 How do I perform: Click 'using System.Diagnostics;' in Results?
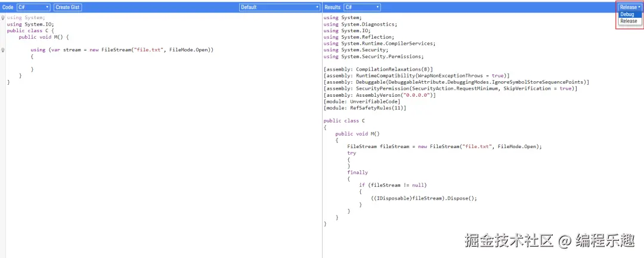[360, 24]
